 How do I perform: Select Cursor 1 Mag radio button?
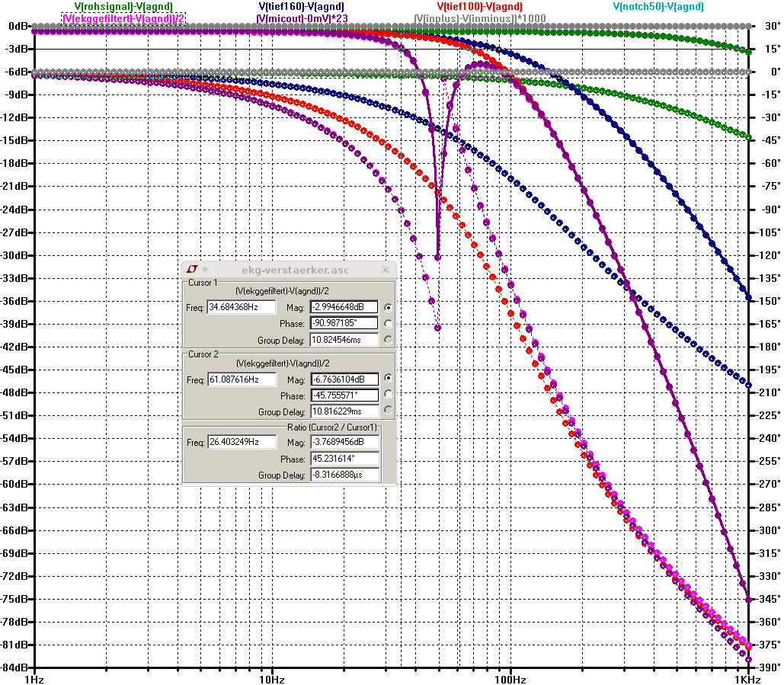[x=389, y=307]
